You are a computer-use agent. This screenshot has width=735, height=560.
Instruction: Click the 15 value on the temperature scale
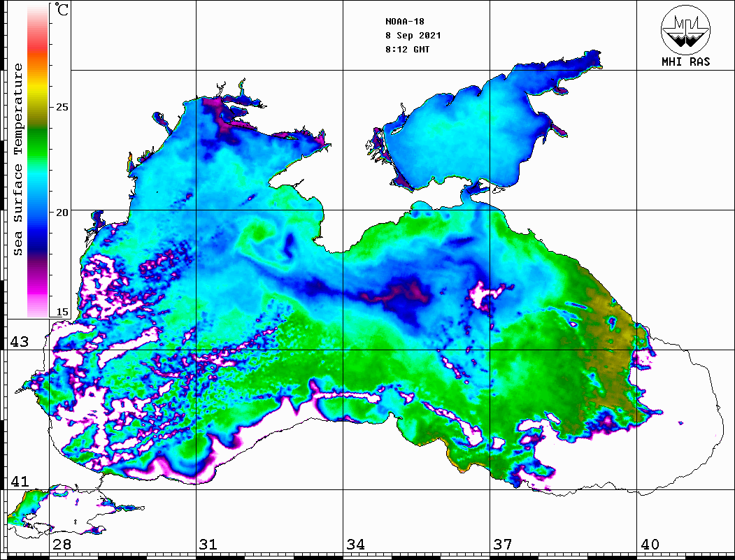[62, 312]
